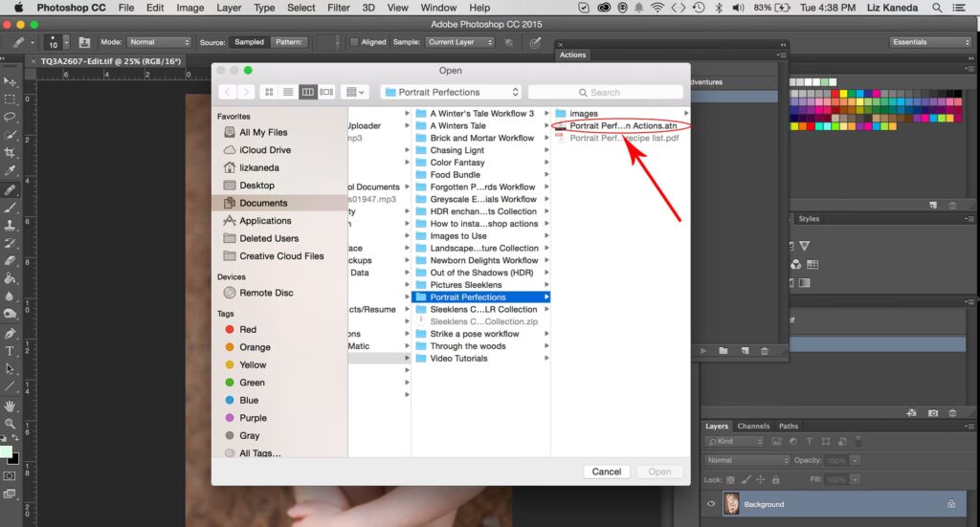Switch file dialog to list view
Screen dimensions: 980x527
(x=288, y=92)
